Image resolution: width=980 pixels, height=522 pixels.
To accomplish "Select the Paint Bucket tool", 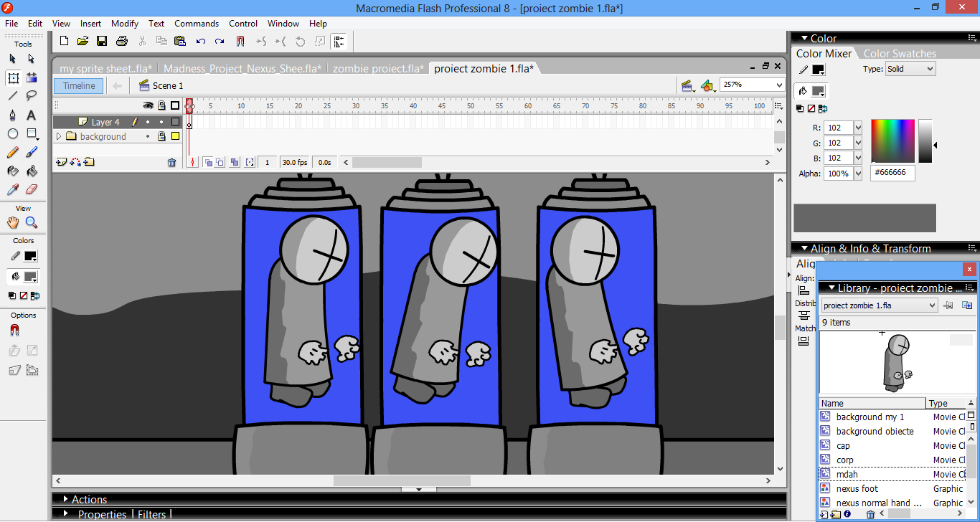I will point(32,171).
